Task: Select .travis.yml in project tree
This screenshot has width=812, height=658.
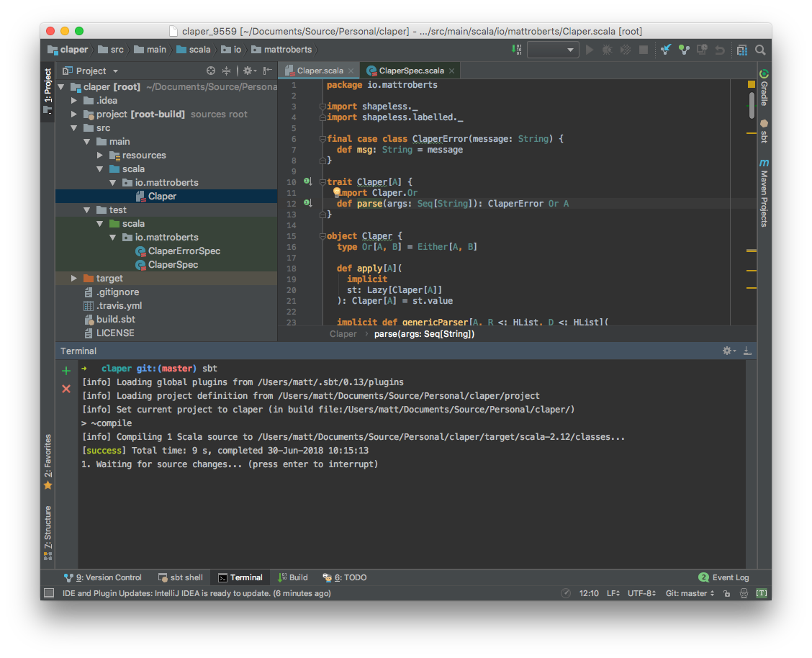Action: pos(119,306)
